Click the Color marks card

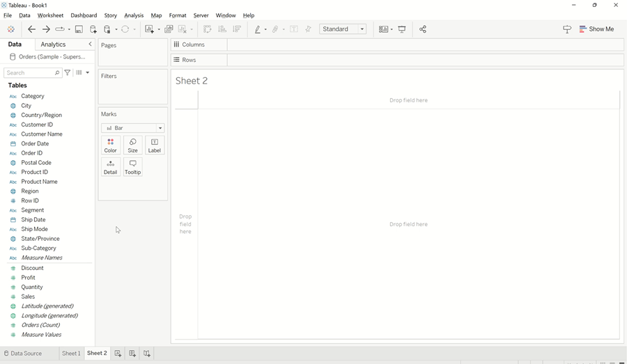point(110,145)
